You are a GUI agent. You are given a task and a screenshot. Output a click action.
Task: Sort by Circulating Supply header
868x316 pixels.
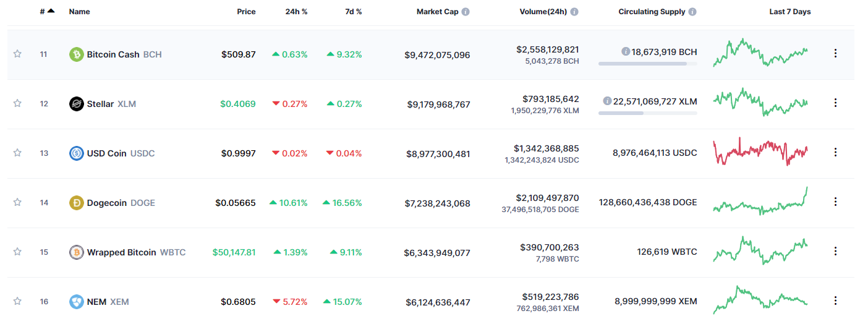pos(652,12)
